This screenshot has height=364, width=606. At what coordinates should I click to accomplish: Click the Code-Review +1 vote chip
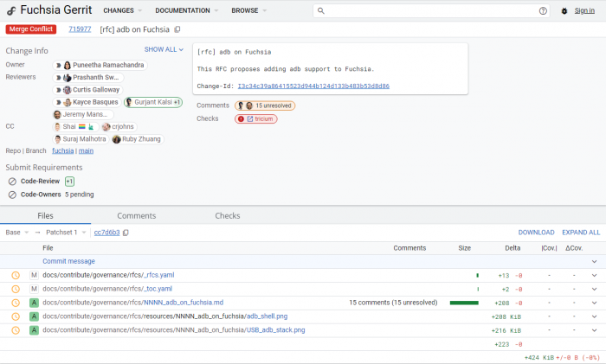tap(69, 182)
